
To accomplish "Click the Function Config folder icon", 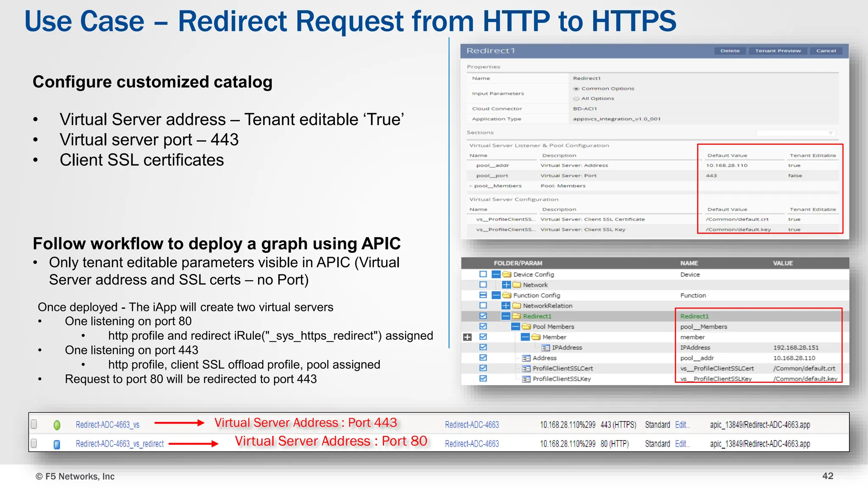I will [x=507, y=295].
